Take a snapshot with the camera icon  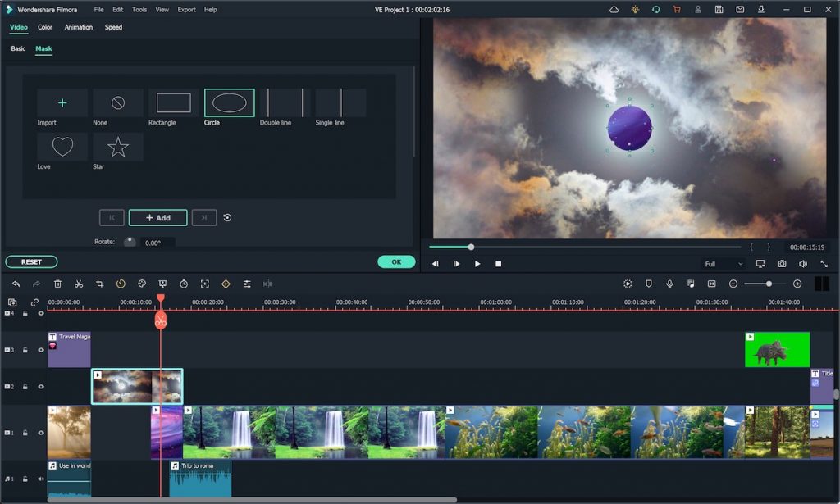click(x=783, y=264)
